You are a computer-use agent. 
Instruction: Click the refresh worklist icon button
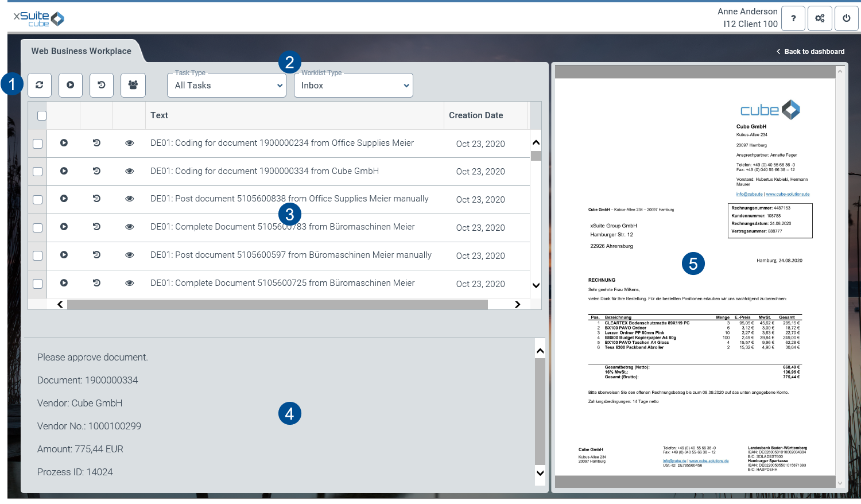[x=40, y=85]
